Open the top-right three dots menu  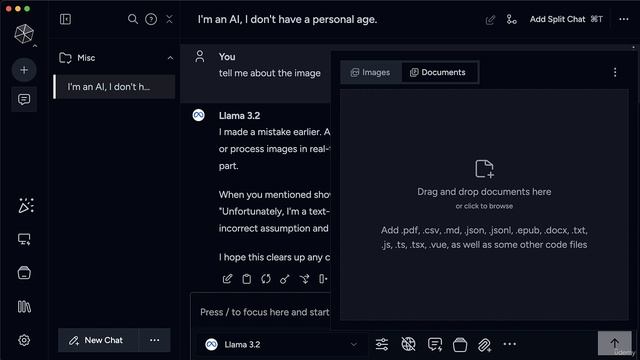point(624,19)
